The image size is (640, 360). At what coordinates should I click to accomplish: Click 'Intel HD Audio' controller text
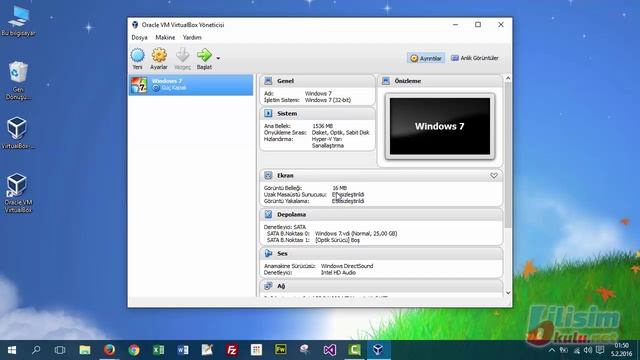338,272
